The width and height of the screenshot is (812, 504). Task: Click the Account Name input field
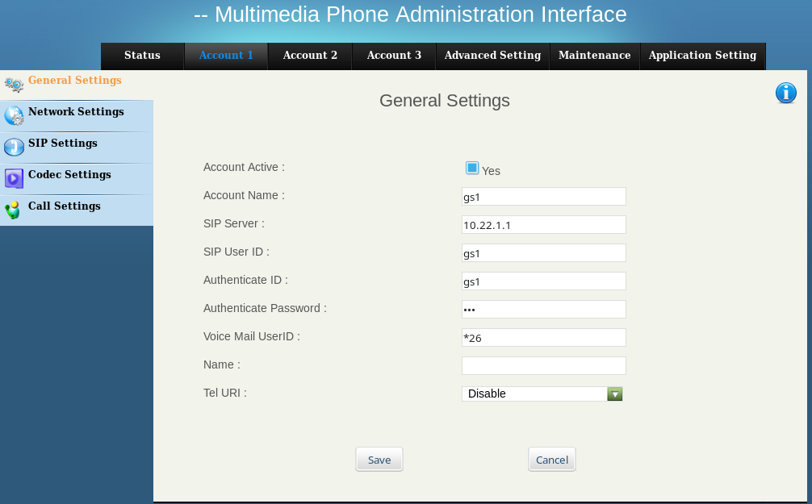click(x=543, y=197)
